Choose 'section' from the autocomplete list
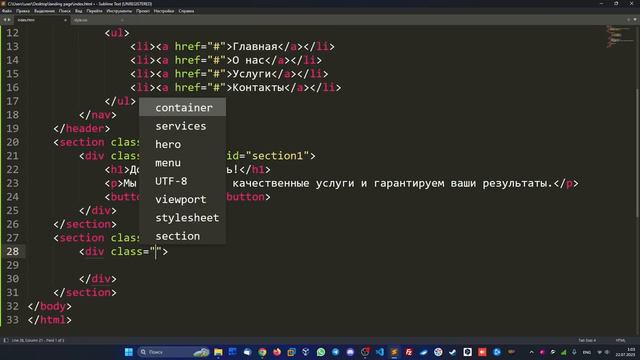This screenshot has width=640, height=360. click(x=182, y=236)
